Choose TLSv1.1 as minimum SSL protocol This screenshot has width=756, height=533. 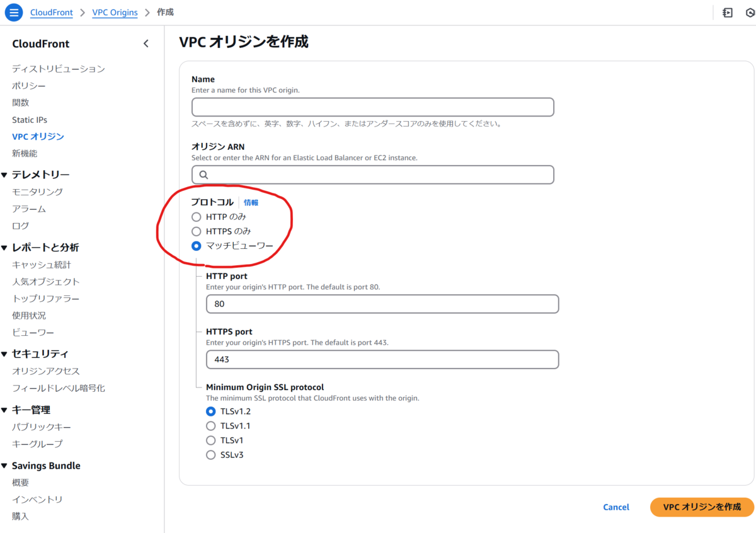[211, 425]
